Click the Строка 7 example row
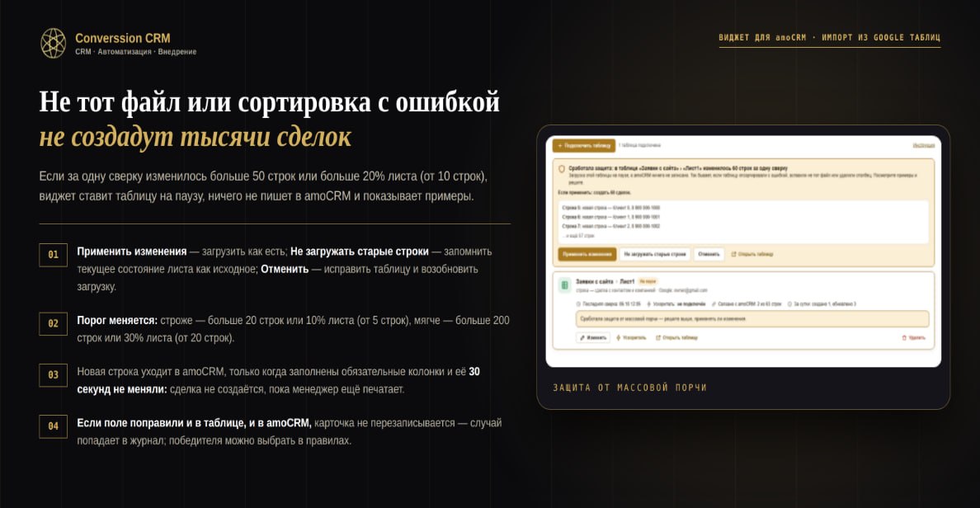Image resolution: width=980 pixels, height=508 pixels. tap(610, 226)
